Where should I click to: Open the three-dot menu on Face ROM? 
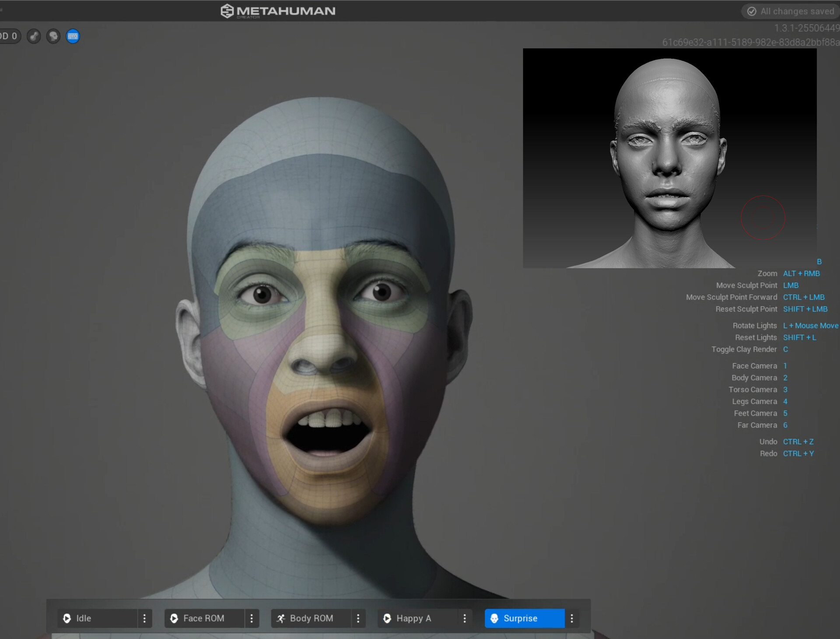(252, 618)
